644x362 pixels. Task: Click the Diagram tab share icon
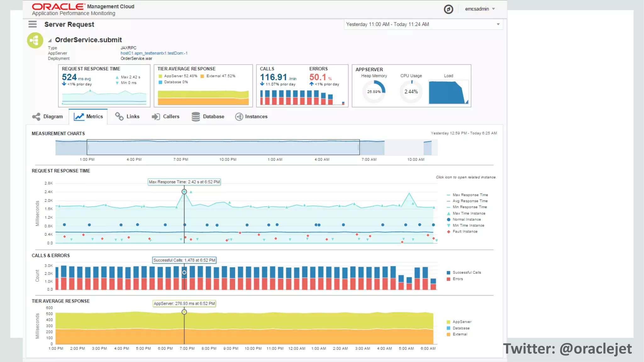point(36,117)
